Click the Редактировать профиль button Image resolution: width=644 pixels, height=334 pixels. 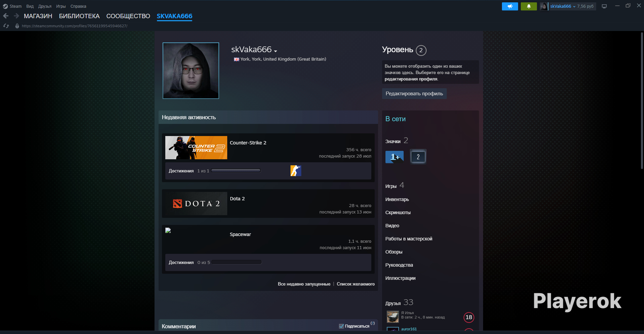pos(414,94)
